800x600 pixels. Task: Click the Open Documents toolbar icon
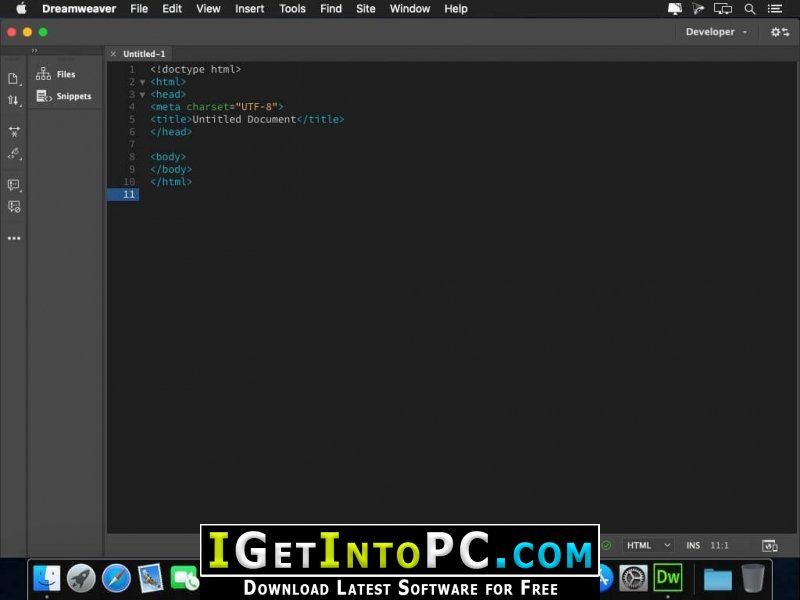click(x=14, y=78)
